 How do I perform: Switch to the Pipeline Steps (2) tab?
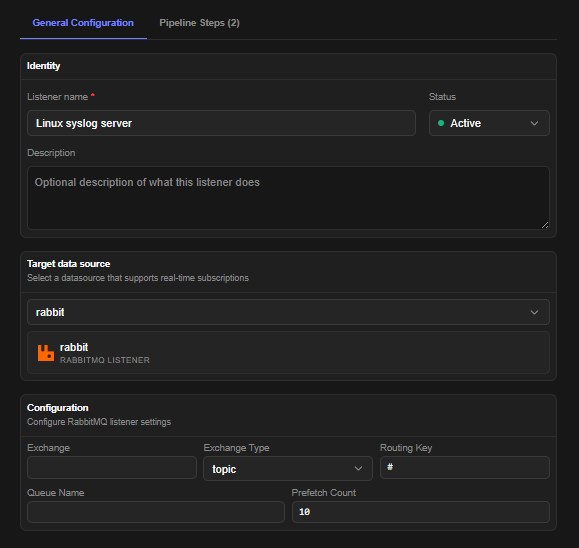pos(199,23)
